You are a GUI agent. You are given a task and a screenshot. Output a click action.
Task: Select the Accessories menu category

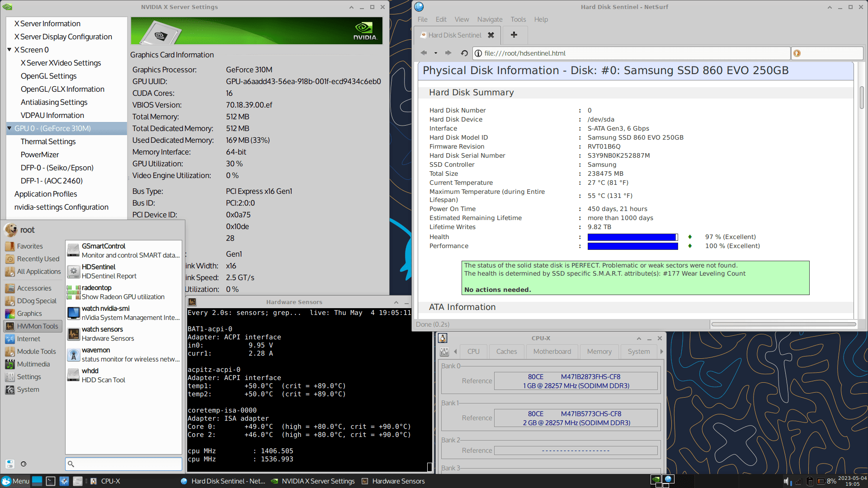33,288
